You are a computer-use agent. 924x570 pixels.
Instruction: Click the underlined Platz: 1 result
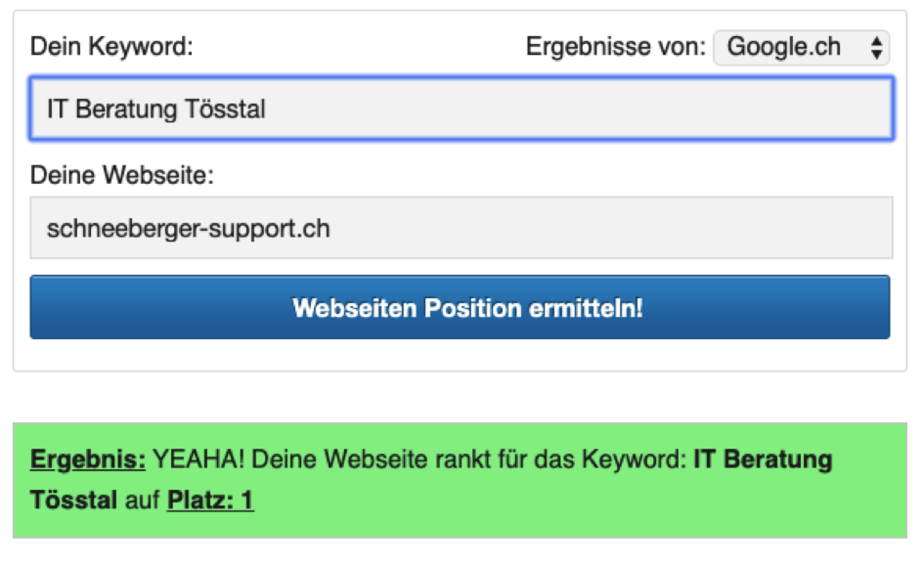[209, 501]
